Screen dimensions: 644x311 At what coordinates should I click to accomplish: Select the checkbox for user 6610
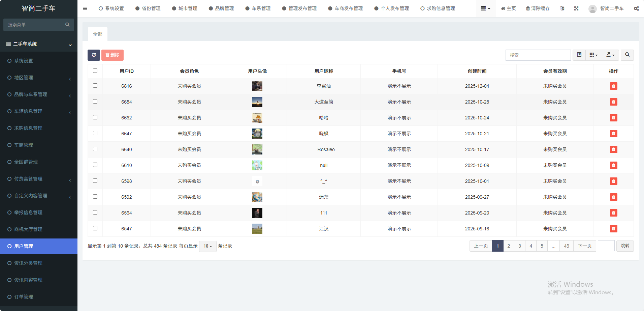95,165
